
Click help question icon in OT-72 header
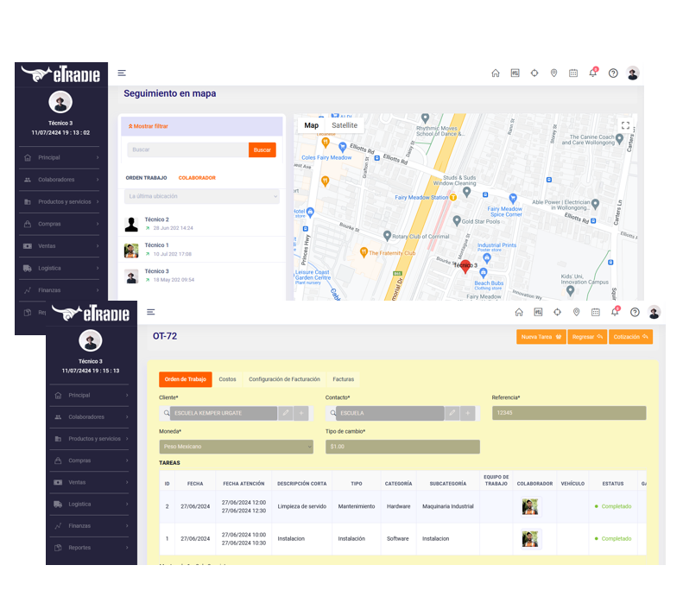tap(635, 312)
